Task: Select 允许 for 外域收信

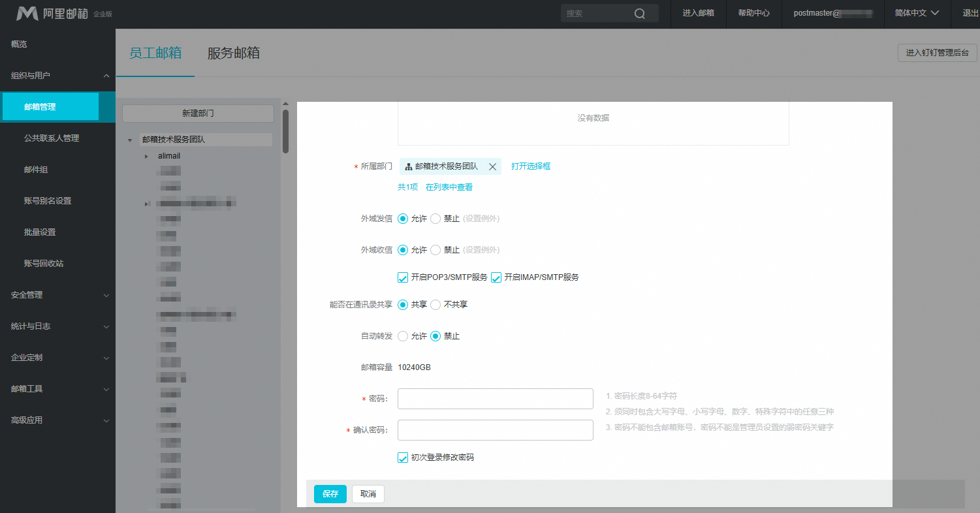Action: tap(403, 250)
